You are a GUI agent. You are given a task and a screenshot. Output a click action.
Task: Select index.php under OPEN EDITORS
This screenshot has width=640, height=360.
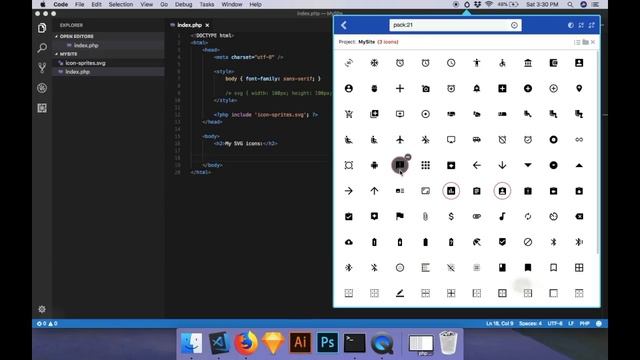86,45
